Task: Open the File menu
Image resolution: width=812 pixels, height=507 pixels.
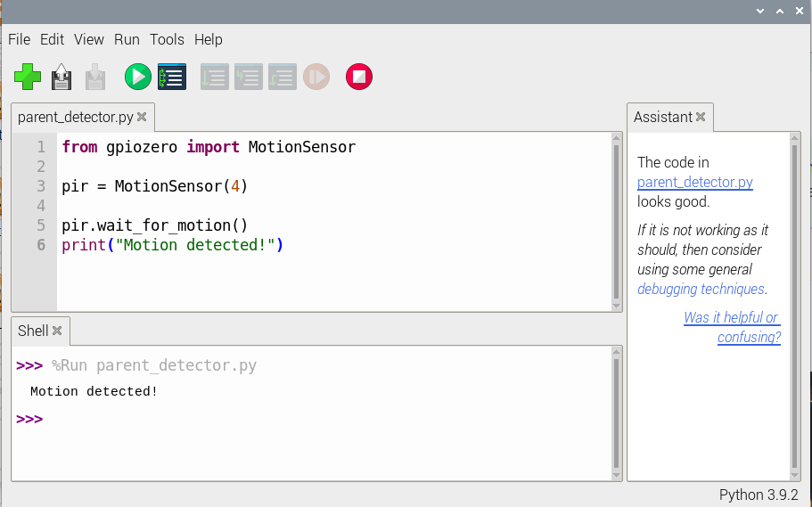Action: [19, 39]
